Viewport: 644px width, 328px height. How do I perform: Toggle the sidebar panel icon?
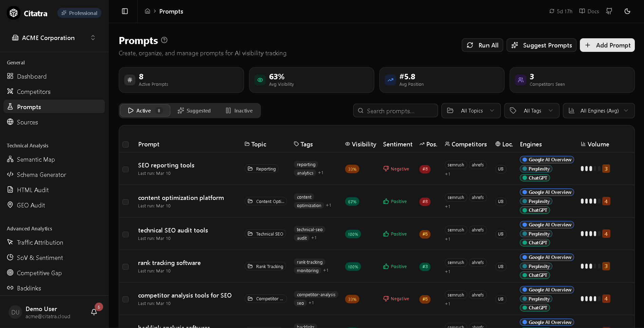click(125, 11)
